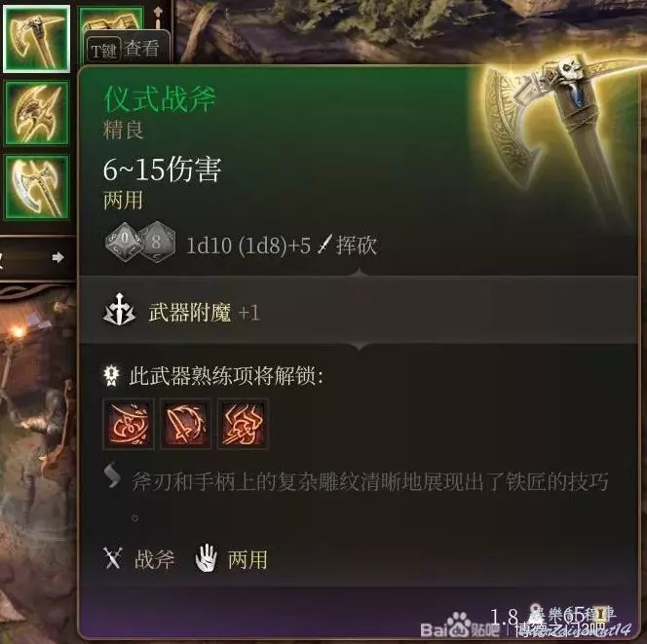Click the third red weapon skill icon

243,424
